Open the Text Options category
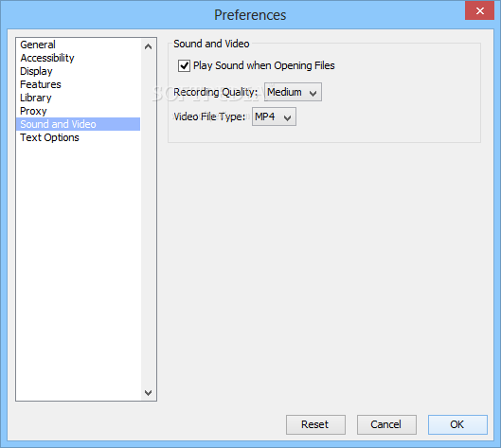Image resolution: width=501 pixels, height=448 pixels. click(x=78, y=137)
